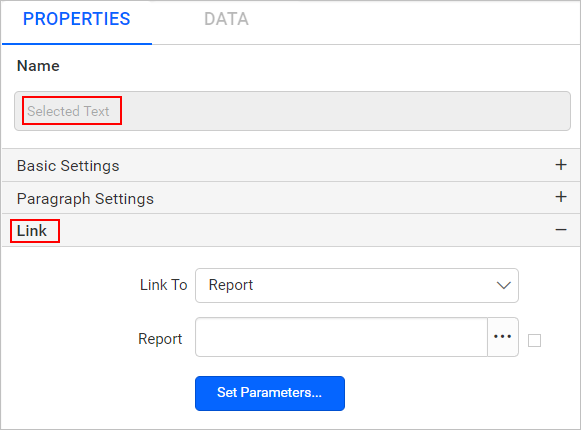
Task: Switch to the DATA tab
Action: 226,19
